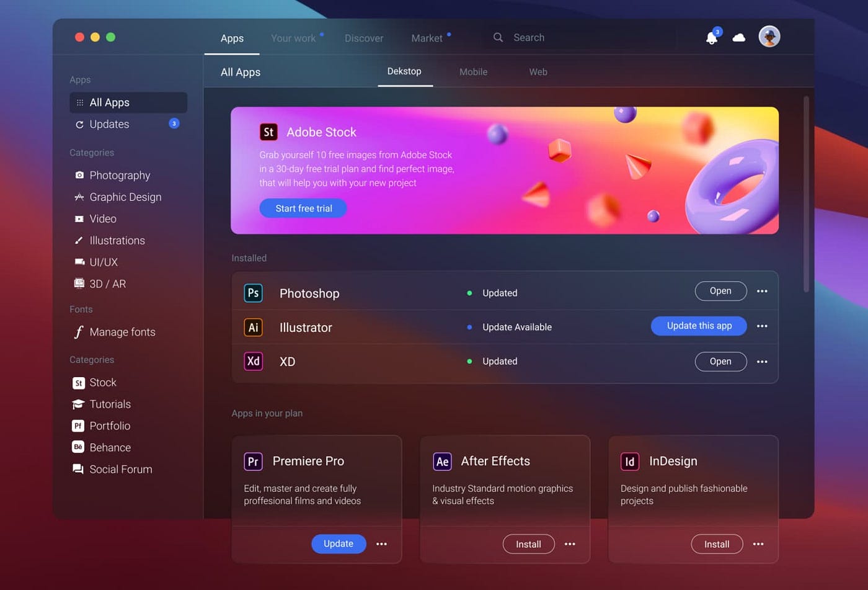
Task: Click the user profile avatar
Action: tap(769, 37)
